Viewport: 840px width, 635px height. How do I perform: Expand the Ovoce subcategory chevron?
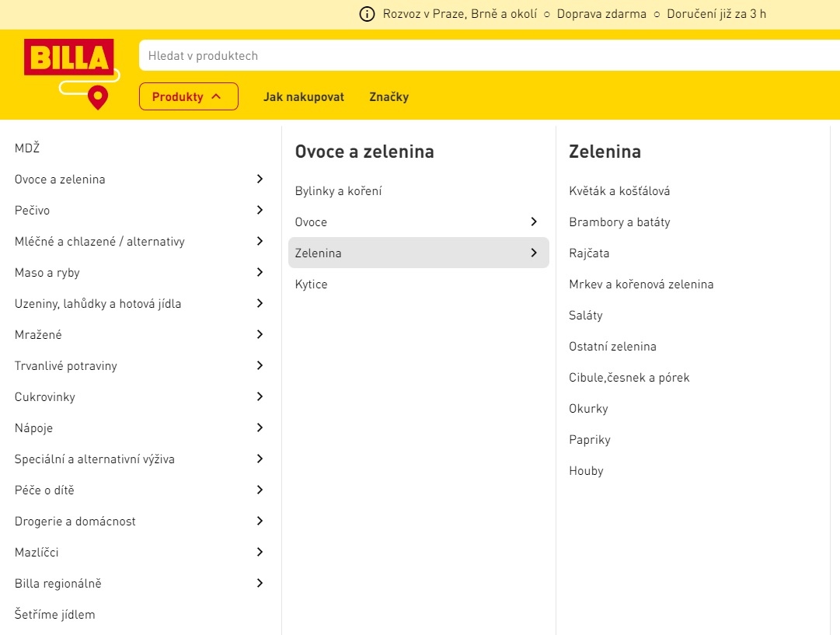point(534,222)
